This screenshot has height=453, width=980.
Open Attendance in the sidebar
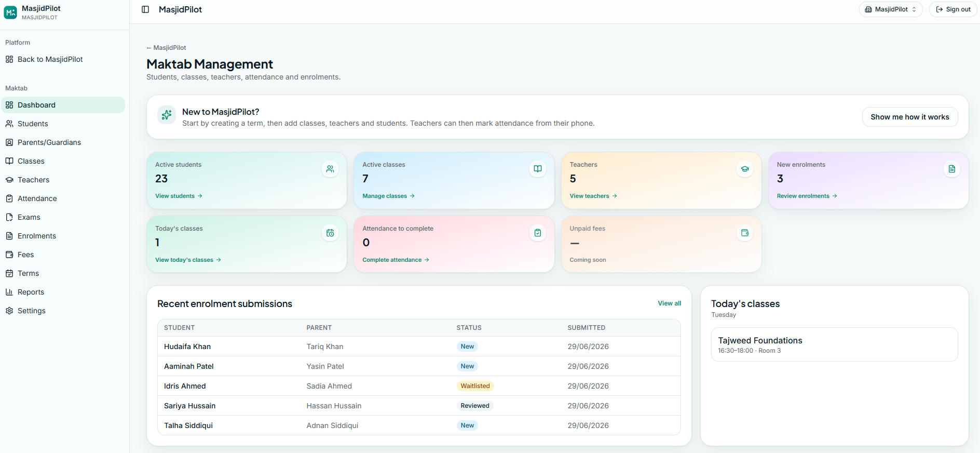click(x=62, y=198)
